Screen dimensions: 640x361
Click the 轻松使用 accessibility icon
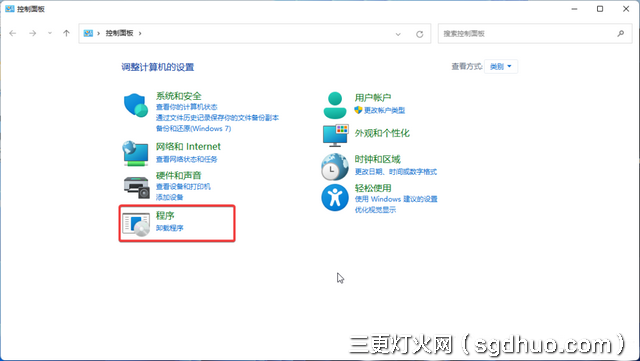[x=335, y=198]
